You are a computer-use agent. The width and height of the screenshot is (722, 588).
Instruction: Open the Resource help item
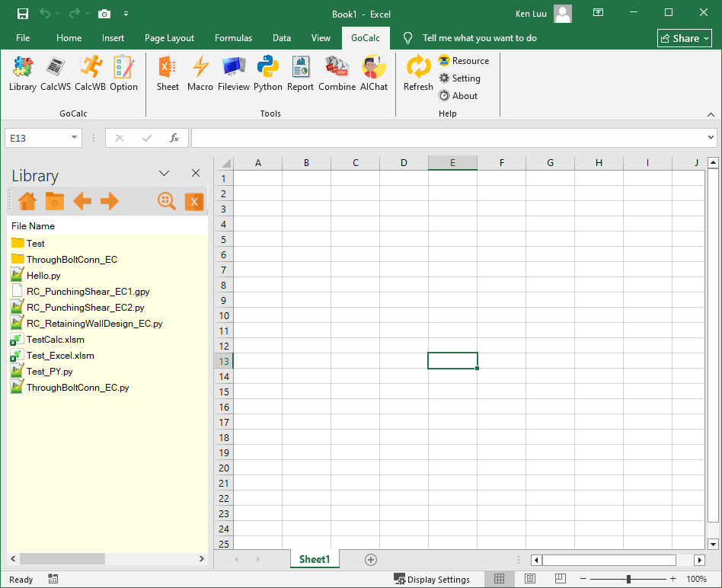[464, 61]
